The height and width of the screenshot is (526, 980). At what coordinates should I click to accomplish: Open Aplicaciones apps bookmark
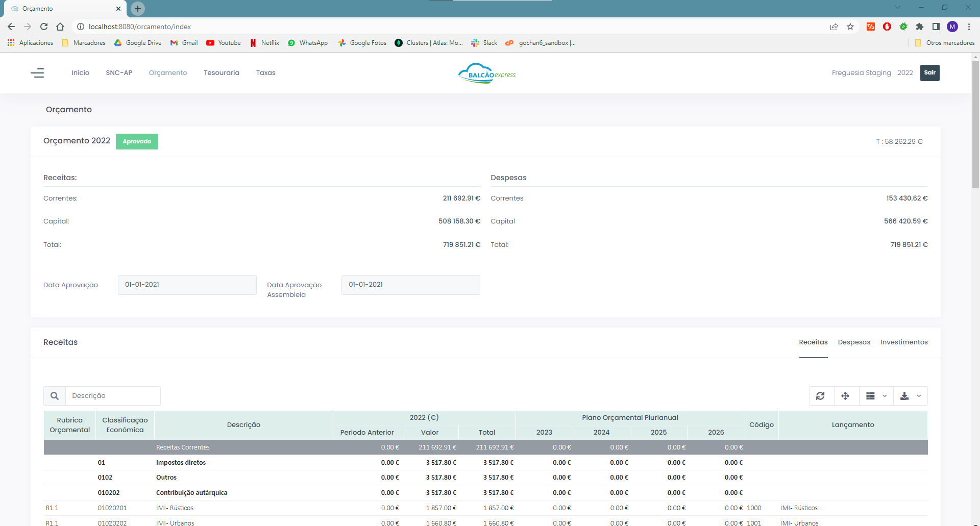click(x=30, y=43)
